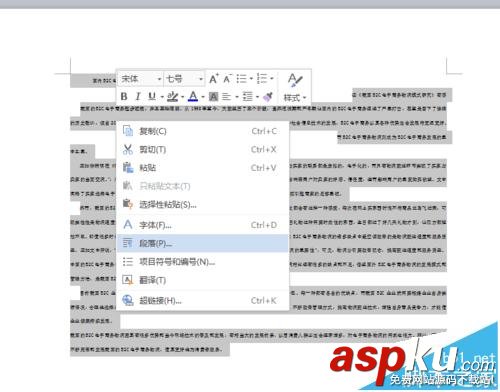The width and height of the screenshot is (500, 392).
Task: Choose 剪切(T) from context menu
Action: 203,149
